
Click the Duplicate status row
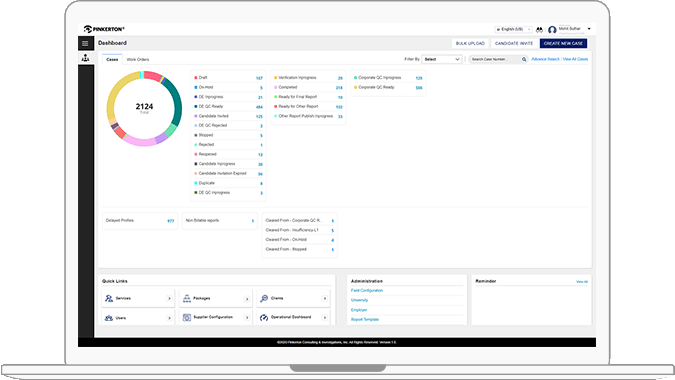pyautogui.click(x=229, y=183)
